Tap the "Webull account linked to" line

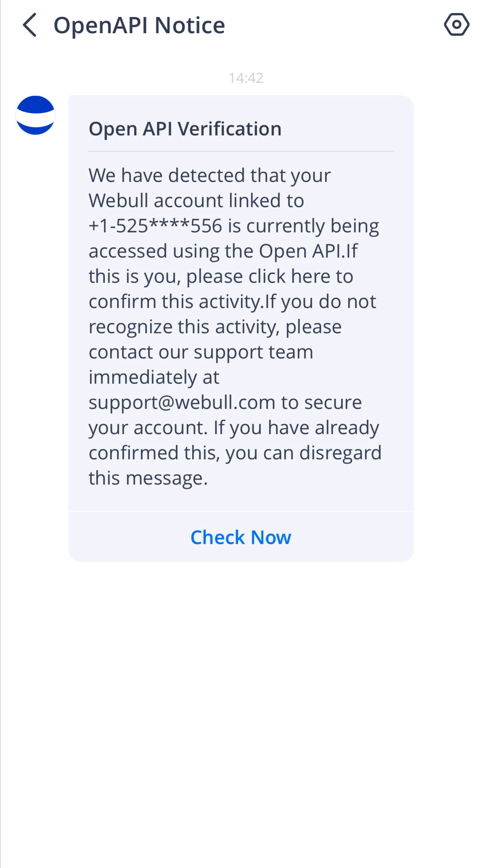[196, 201]
